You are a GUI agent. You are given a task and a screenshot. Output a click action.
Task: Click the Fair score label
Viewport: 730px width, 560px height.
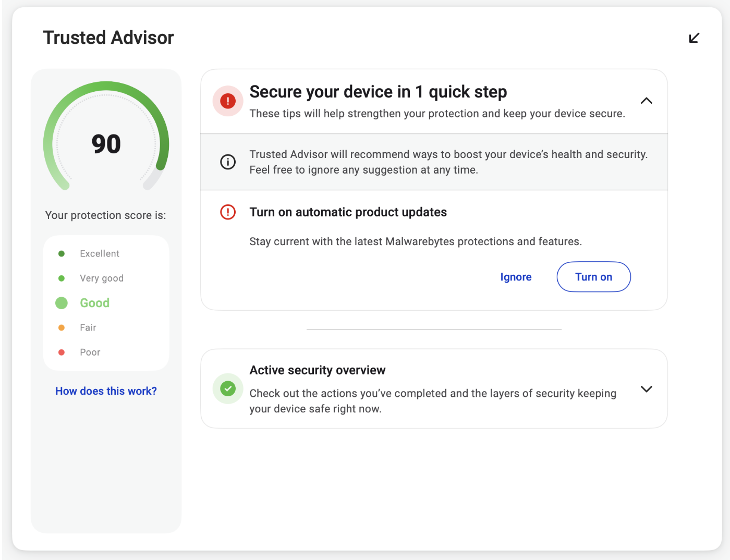[88, 327]
